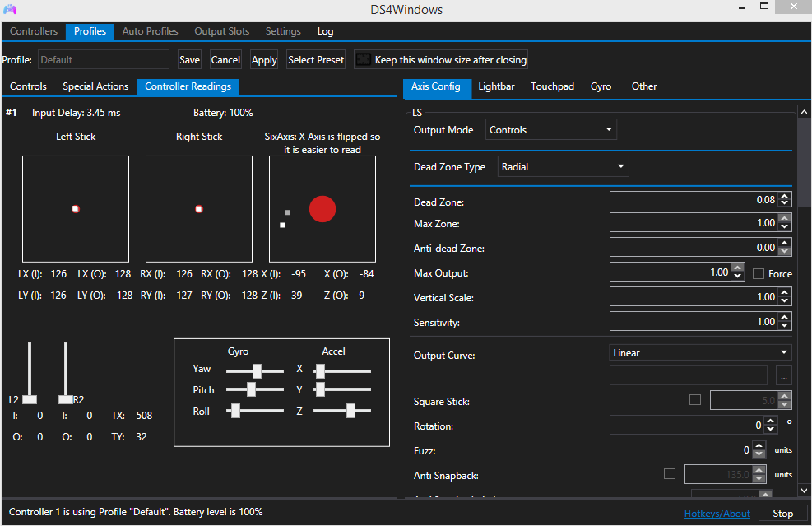The image size is (812, 526).
Task: Enable the Anti Snapback checkbox
Action: click(670, 474)
